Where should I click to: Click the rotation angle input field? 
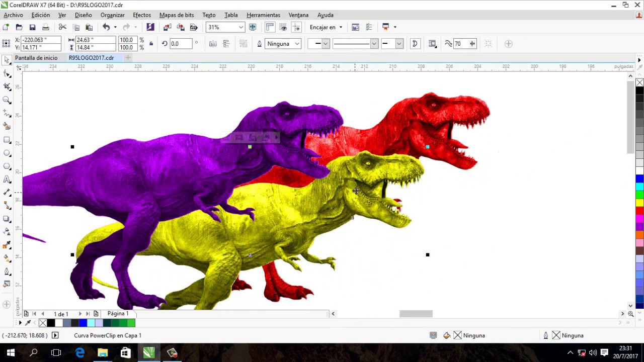(181, 44)
